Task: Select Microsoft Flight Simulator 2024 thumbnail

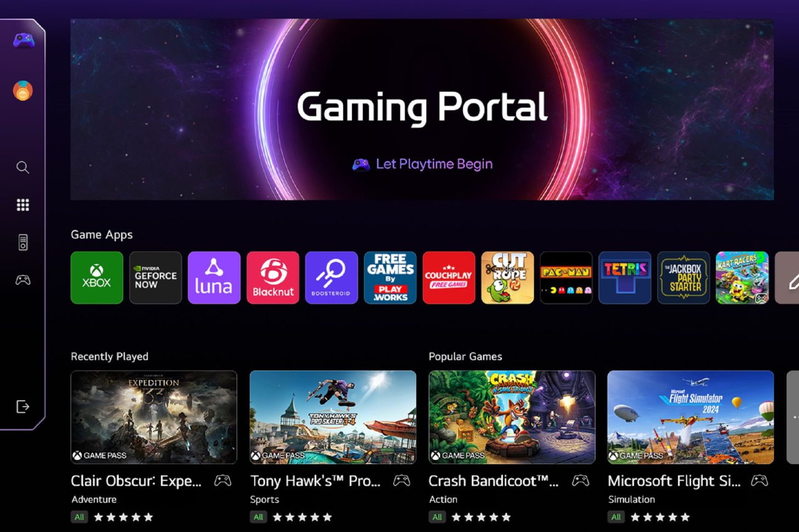Action: pyautogui.click(x=691, y=417)
